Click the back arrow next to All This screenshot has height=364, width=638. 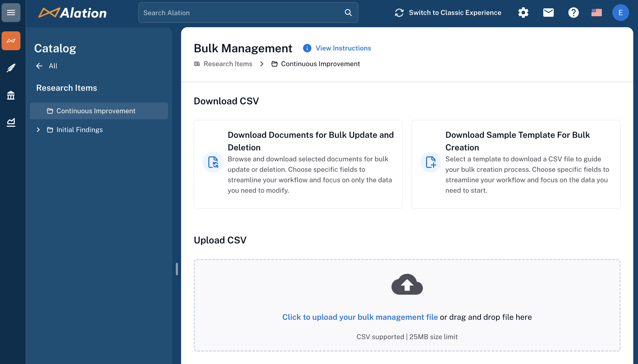tap(39, 66)
